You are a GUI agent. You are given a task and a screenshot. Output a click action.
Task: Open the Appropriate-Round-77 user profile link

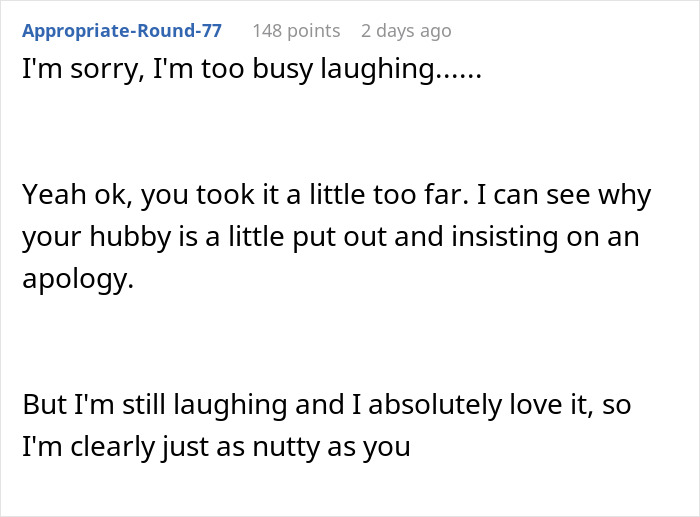[122, 30]
